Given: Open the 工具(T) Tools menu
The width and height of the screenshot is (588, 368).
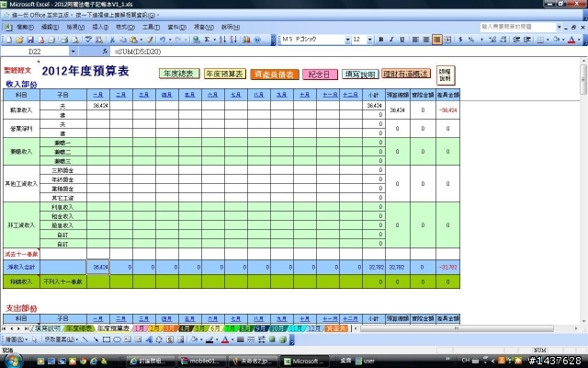Looking at the screenshot, I should (x=151, y=27).
